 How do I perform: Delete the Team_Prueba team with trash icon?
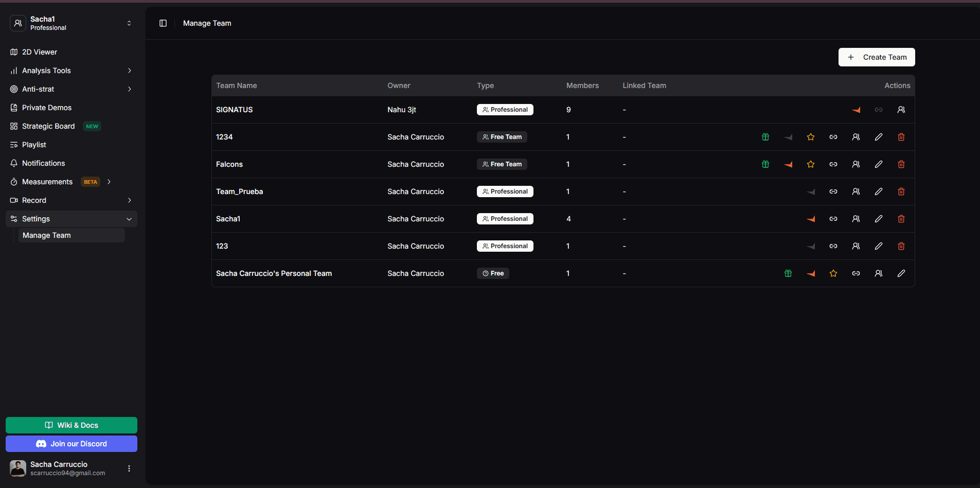coord(901,191)
